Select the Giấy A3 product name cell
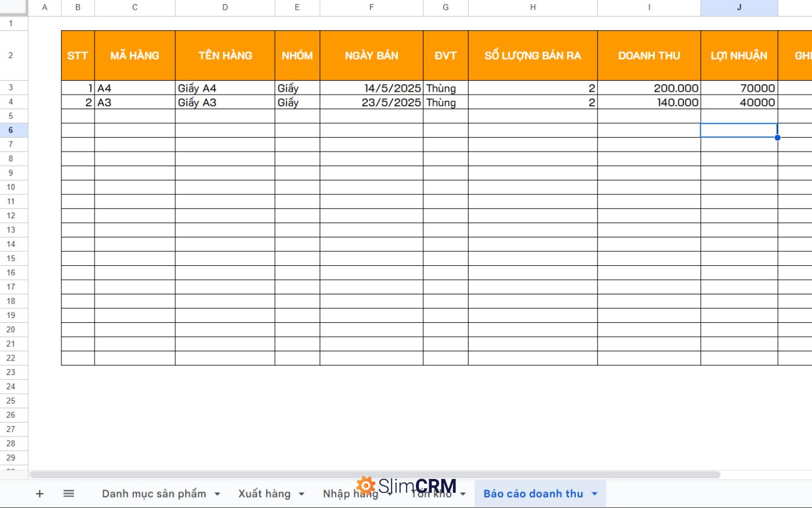 (x=224, y=102)
